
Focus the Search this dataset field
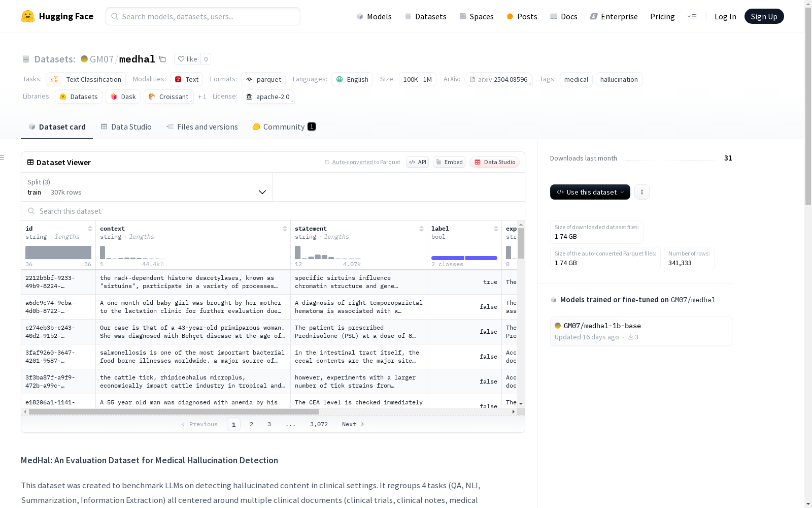(273, 211)
